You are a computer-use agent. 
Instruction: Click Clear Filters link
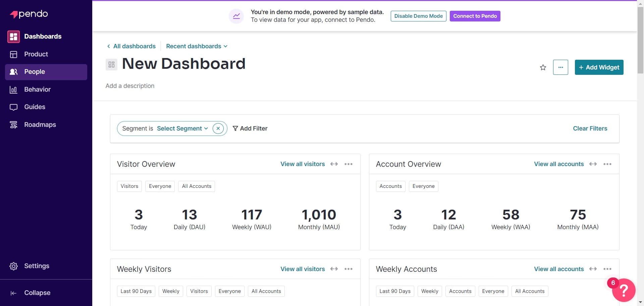590,129
